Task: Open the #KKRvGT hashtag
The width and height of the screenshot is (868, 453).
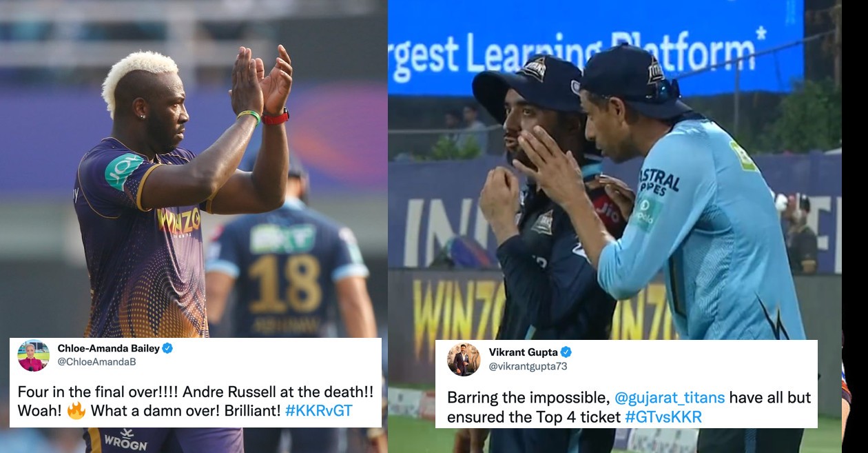Action: (x=319, y=410)
